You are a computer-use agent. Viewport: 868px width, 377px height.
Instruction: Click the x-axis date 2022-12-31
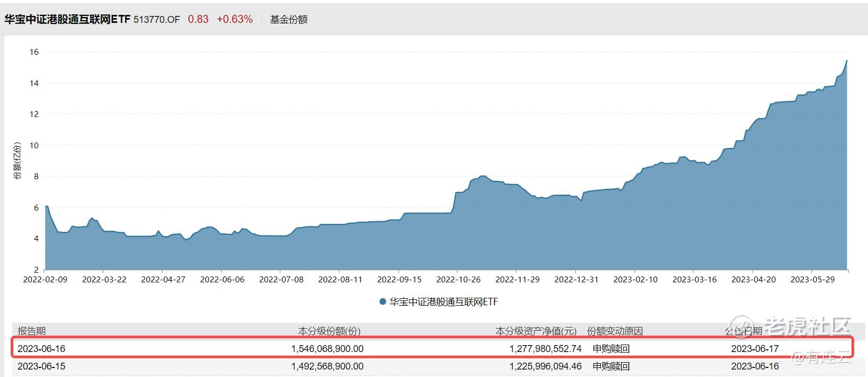point(576,280)
